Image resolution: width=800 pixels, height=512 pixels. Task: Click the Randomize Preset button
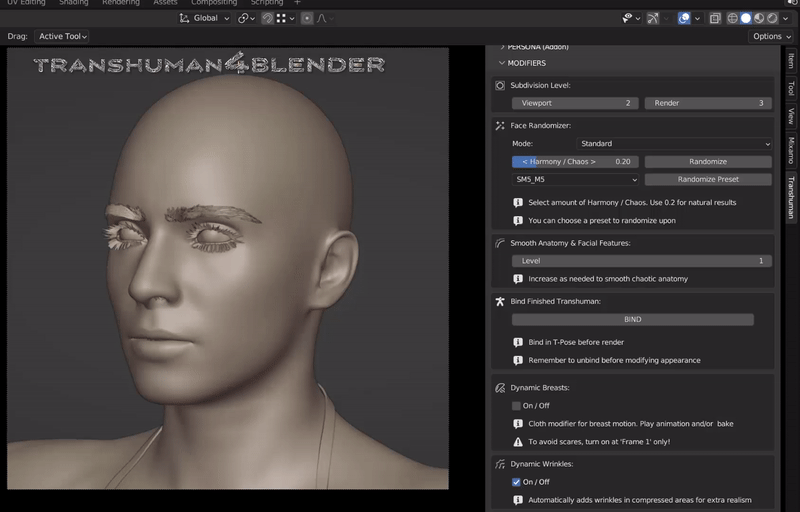[708, 180]
